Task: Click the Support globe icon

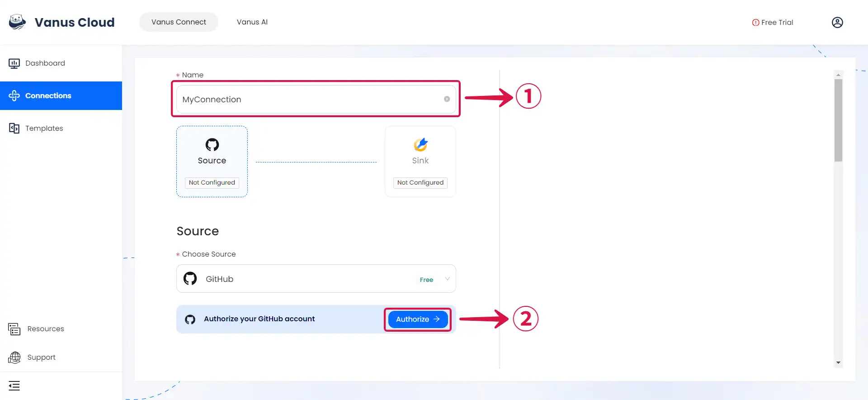Action: [14, 357]
